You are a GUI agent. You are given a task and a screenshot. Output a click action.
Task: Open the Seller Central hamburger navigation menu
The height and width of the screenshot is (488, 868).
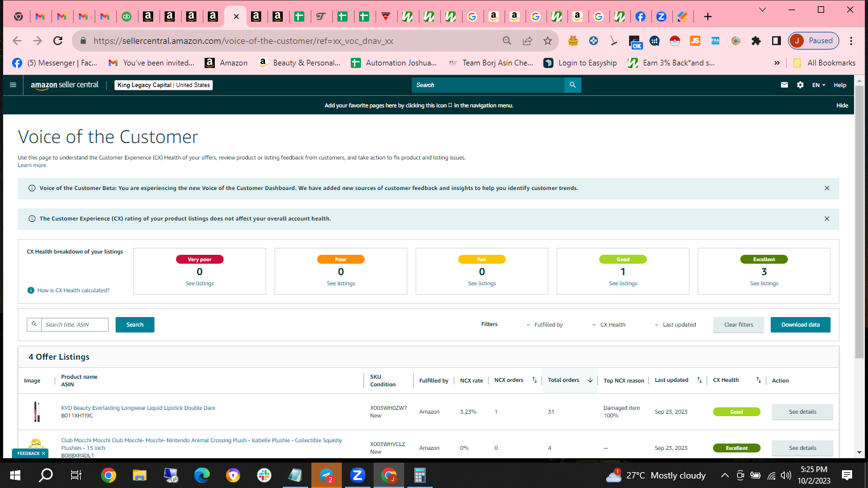point(13,85)
